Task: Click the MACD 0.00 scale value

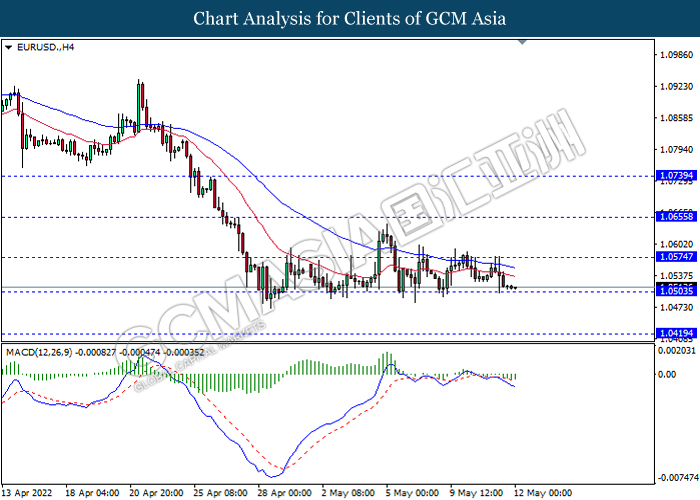Action: (667, 375)
